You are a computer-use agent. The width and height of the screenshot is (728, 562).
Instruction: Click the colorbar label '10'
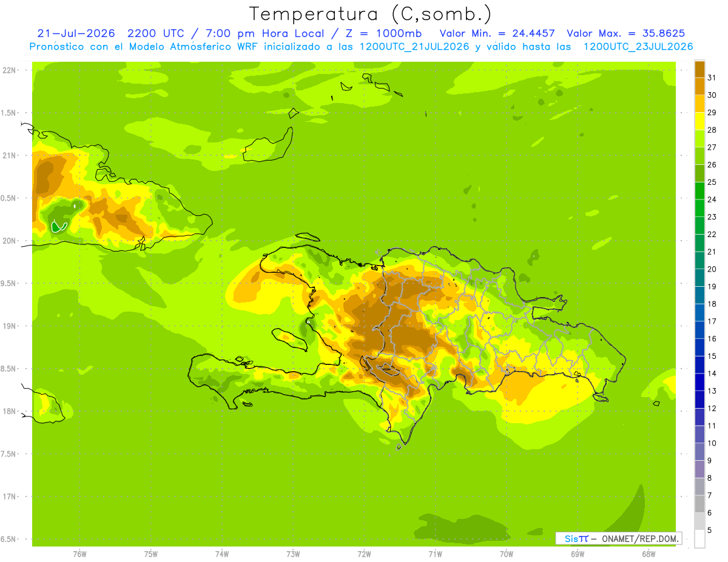click(x=712, y=443)
